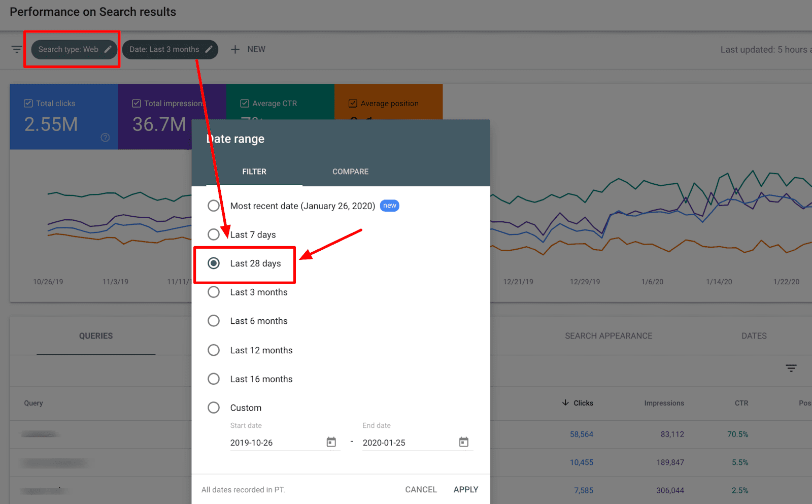Toggle the Total clicks checkbox
Screen dimensions: 812x504
click(x=28, y=104)
